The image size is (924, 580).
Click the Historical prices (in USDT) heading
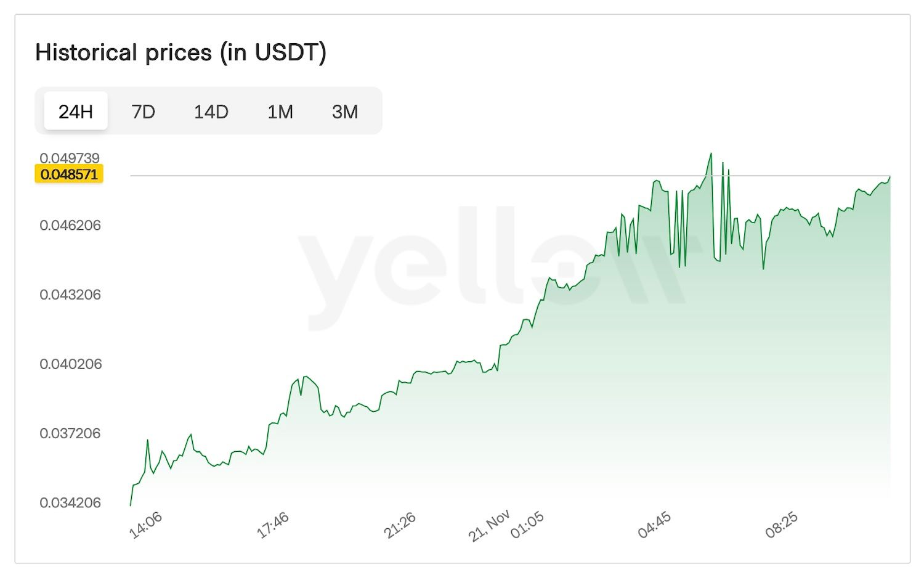coord(180,52)
